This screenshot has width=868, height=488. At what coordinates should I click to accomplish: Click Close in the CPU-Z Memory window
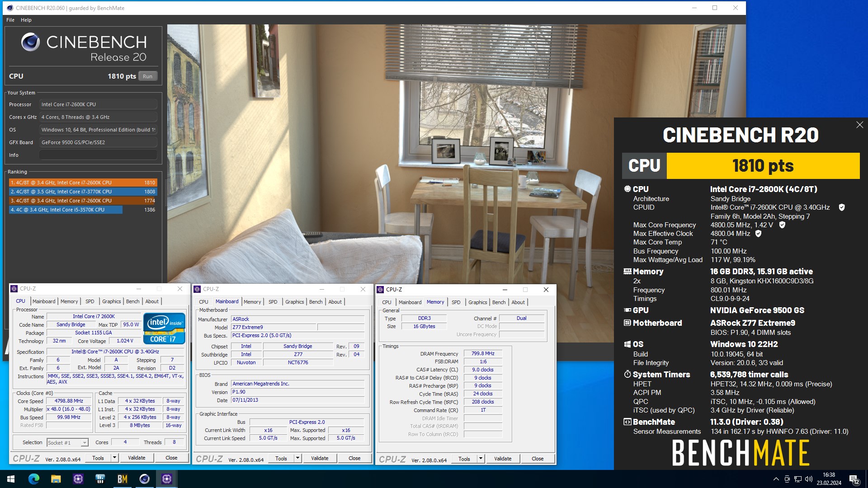point(538,459)
